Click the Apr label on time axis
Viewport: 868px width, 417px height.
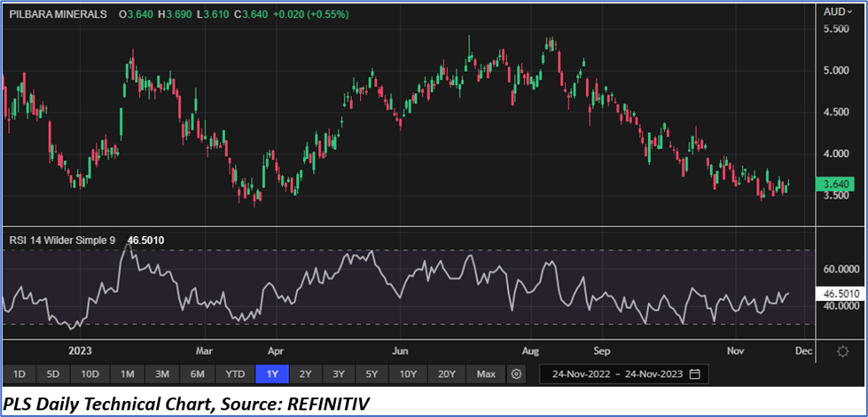click(x=276, y=351)
